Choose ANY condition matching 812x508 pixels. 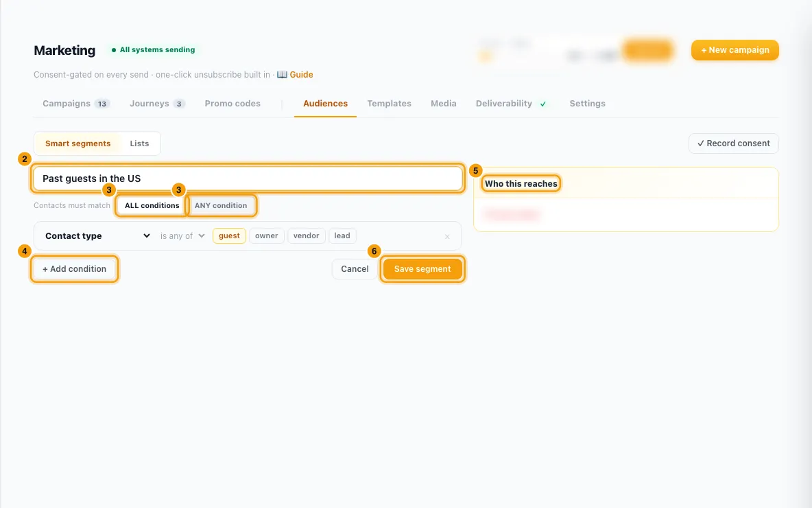(x=221, y=205)
